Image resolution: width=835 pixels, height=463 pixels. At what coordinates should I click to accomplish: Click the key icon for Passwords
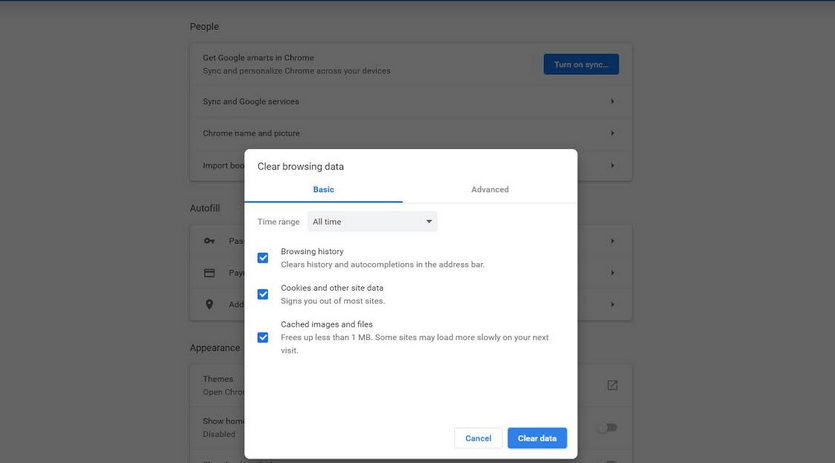209,241
